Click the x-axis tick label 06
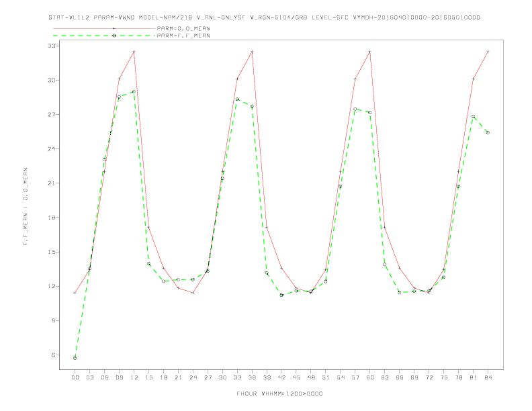 (x=105, y=377)
